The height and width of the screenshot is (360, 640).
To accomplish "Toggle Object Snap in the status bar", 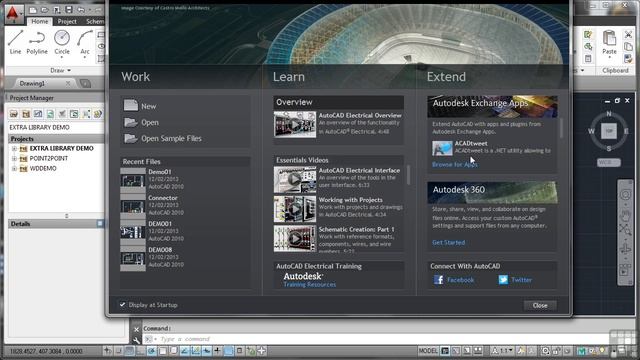I will click(x=162, y=351).
